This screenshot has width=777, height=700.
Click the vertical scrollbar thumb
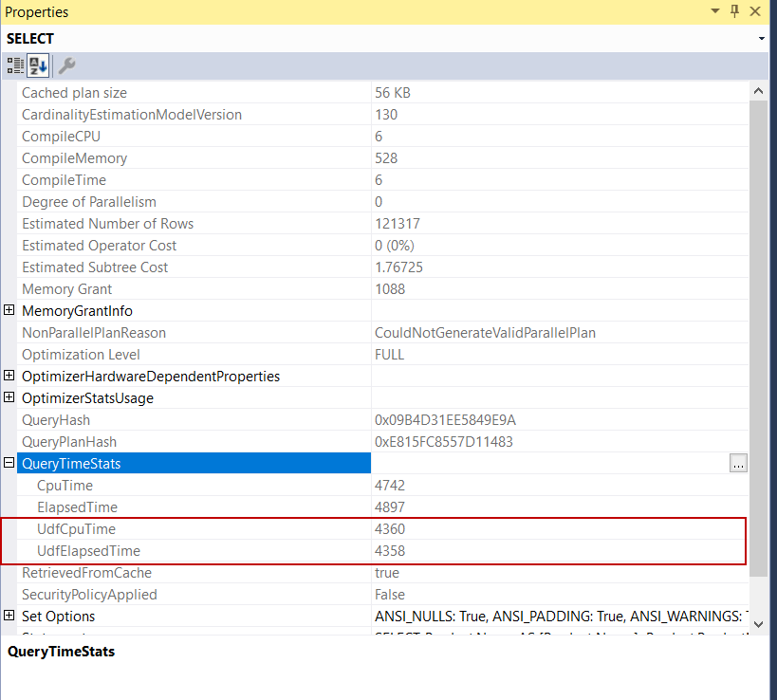(758, 339)
